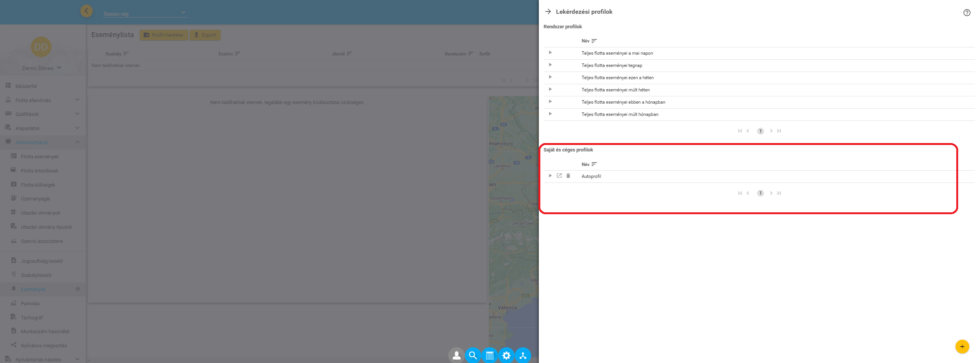Close the Lekérdezési profilok panel arrow

pos(548,11)
